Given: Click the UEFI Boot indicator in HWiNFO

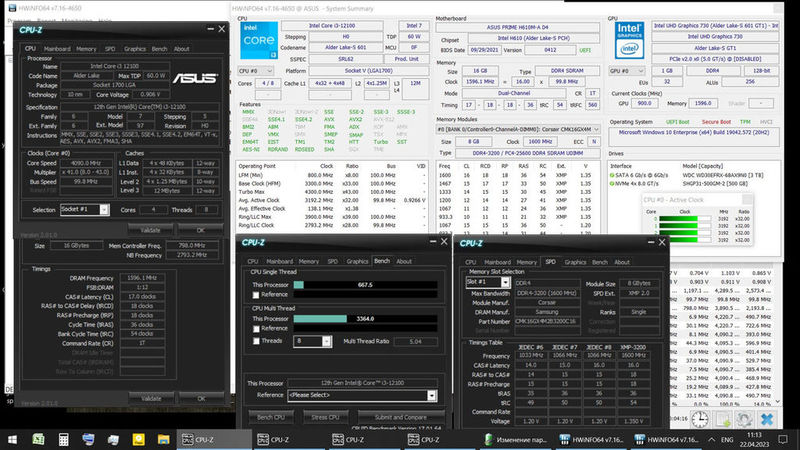Looking at the screenshot, I should tap(678, 122).
